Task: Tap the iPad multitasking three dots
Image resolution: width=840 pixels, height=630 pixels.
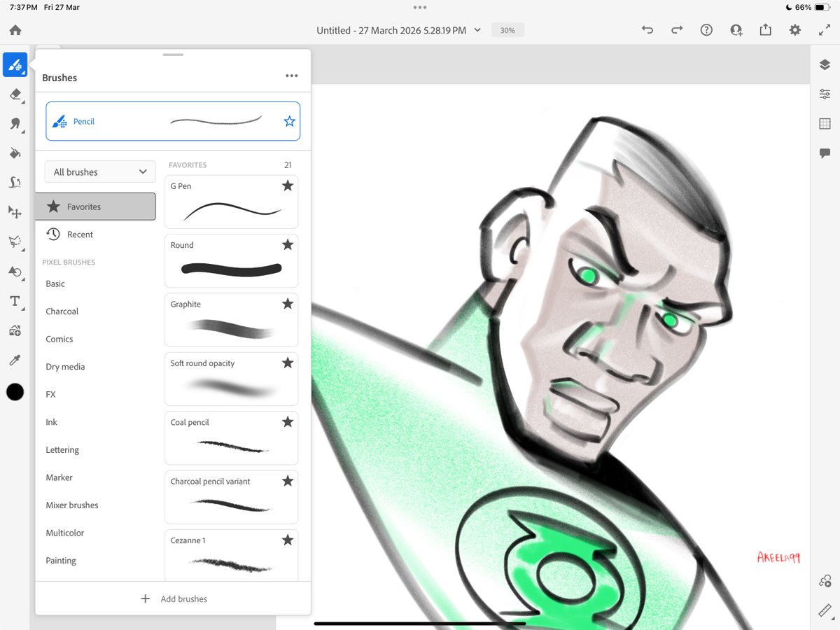Action: coord(420,7)
